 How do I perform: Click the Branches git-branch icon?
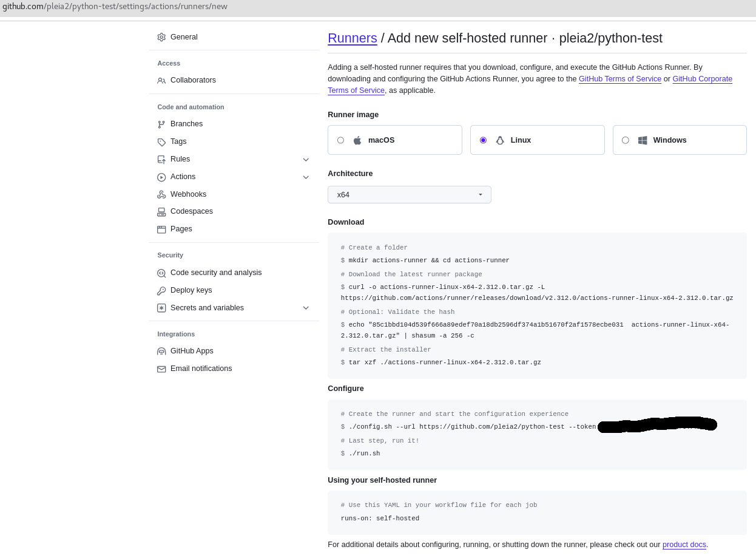[161, 124]
